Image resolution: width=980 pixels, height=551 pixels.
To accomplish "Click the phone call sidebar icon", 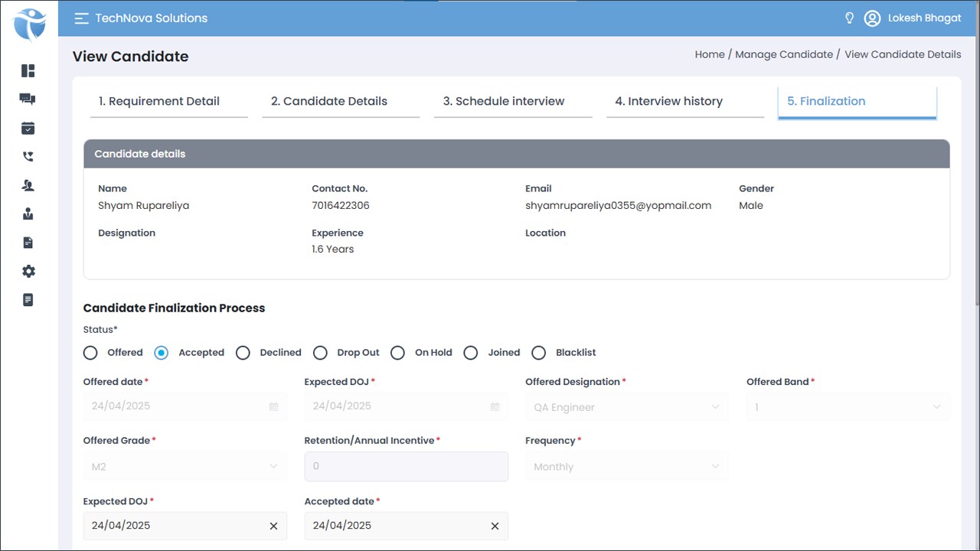I will tap(28, 157).
